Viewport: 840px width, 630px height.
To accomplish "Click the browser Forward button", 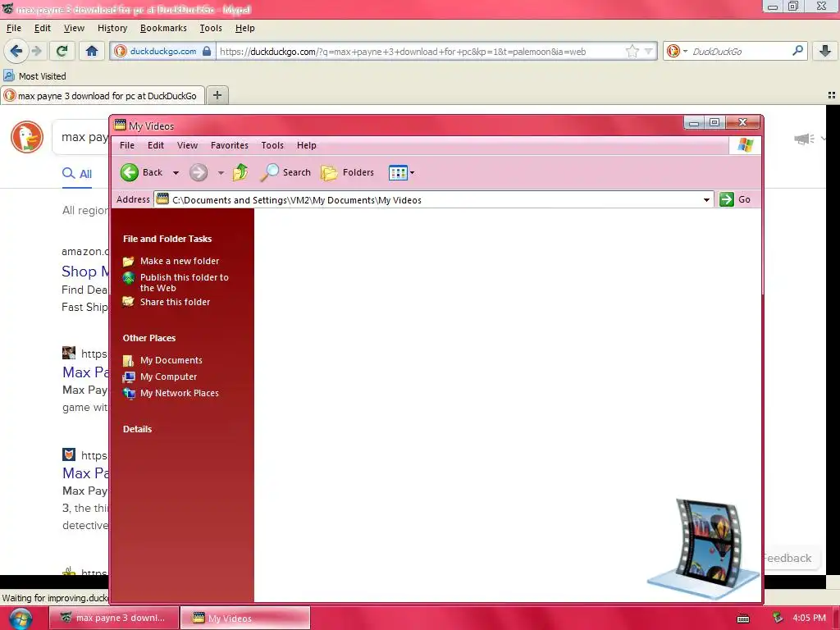I will pyautogui.click(x=36, y=51).
